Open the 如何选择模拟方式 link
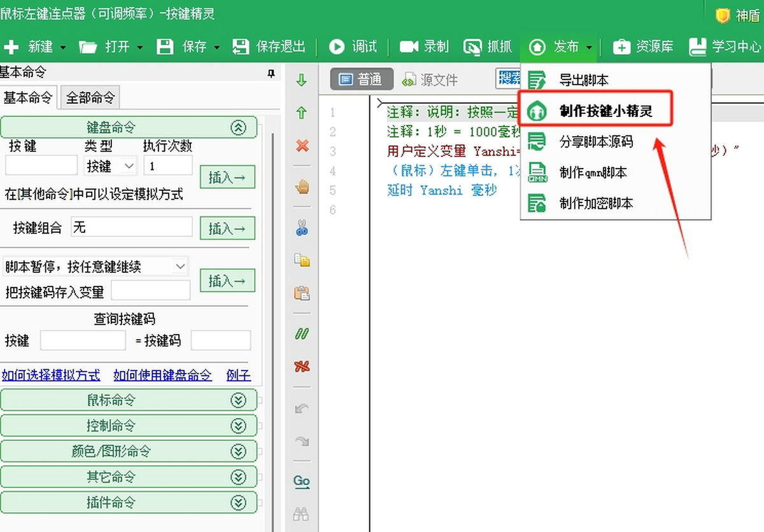Viewport: 764px width, 532px height. 51,375
